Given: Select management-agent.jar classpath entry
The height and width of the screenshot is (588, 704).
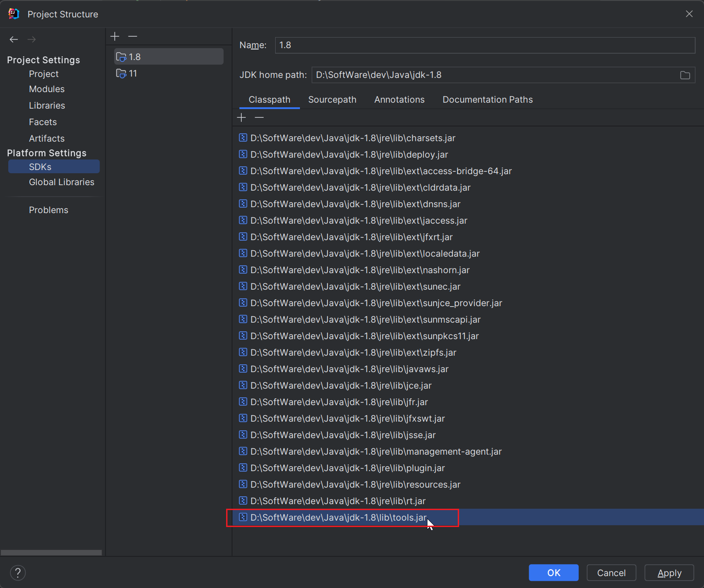Looking at the screenshot, I should click(x=468, y=451).
